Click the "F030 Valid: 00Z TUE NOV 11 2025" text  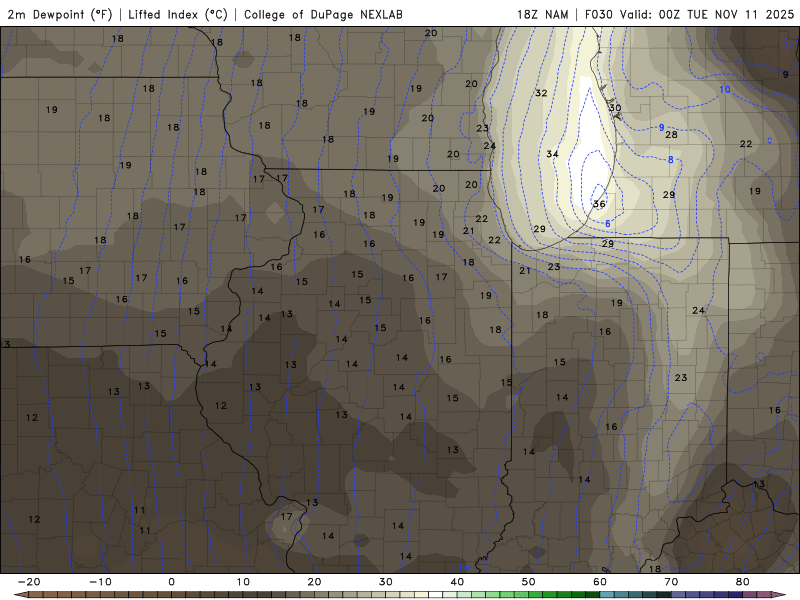689,14
